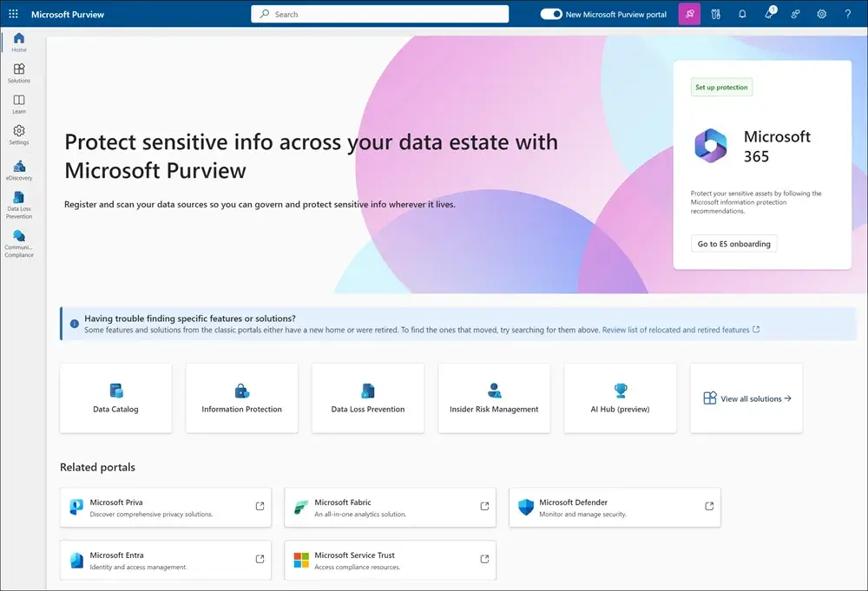Open the Solutions icon in the sidebar
The width and height of the screenshot is (868, 591).
click(19, 73)
